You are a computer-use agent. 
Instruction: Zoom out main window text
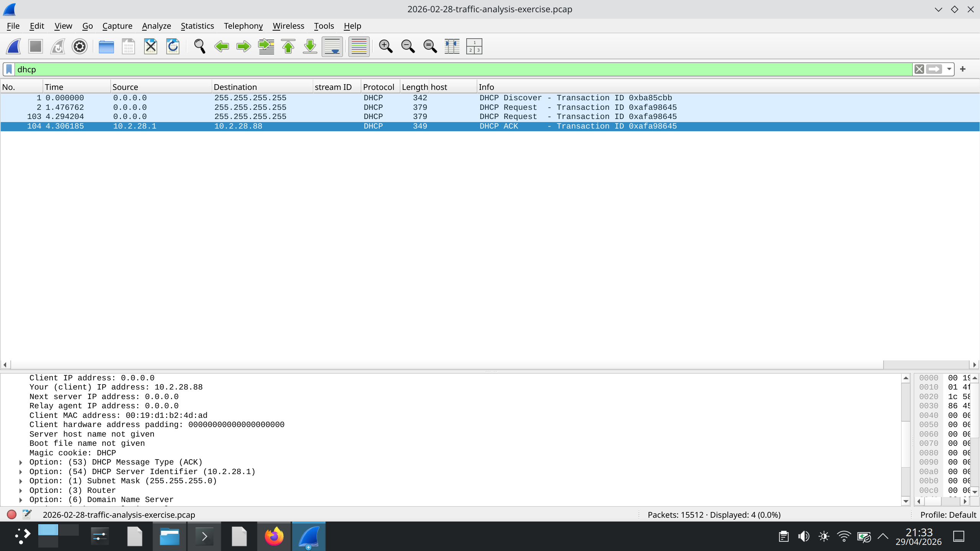click(408, 47)
